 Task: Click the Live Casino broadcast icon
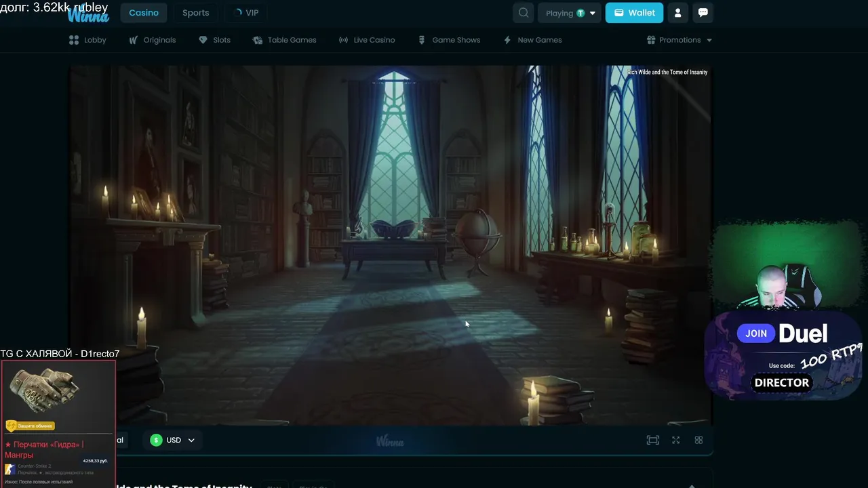click(x=343, y=40)
